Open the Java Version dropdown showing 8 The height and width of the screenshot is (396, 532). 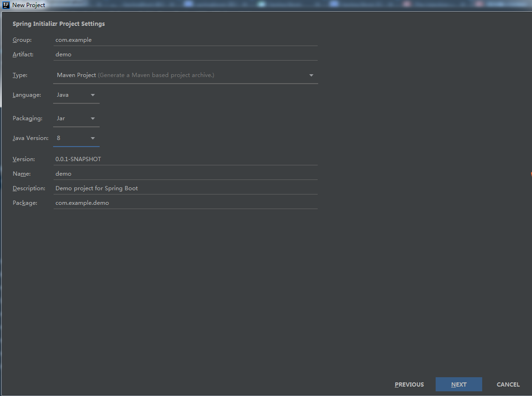(76, 138)
